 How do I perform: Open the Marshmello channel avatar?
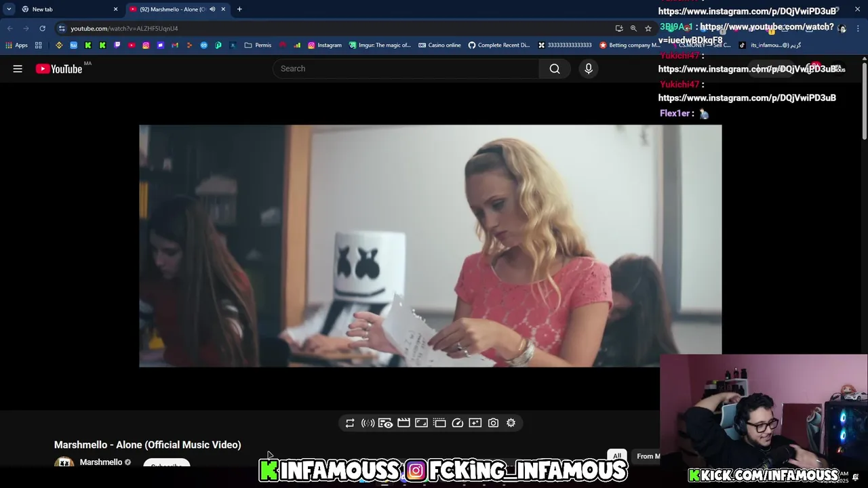(x=64, y=463)
